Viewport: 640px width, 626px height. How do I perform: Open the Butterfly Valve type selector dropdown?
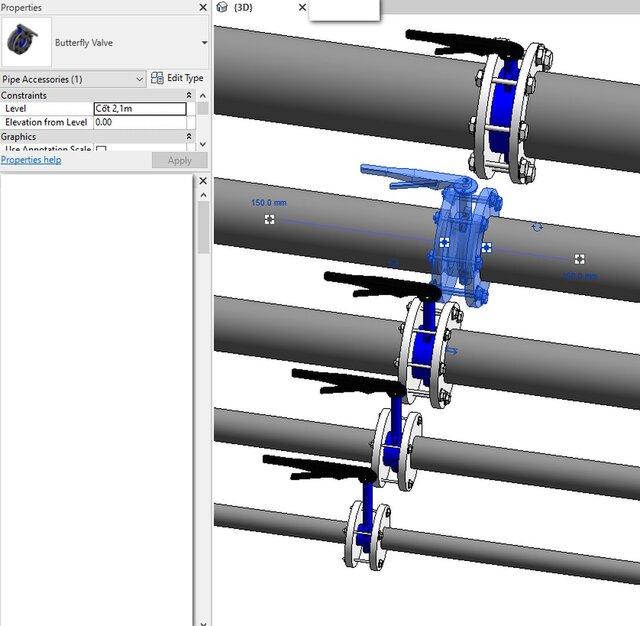204,43
